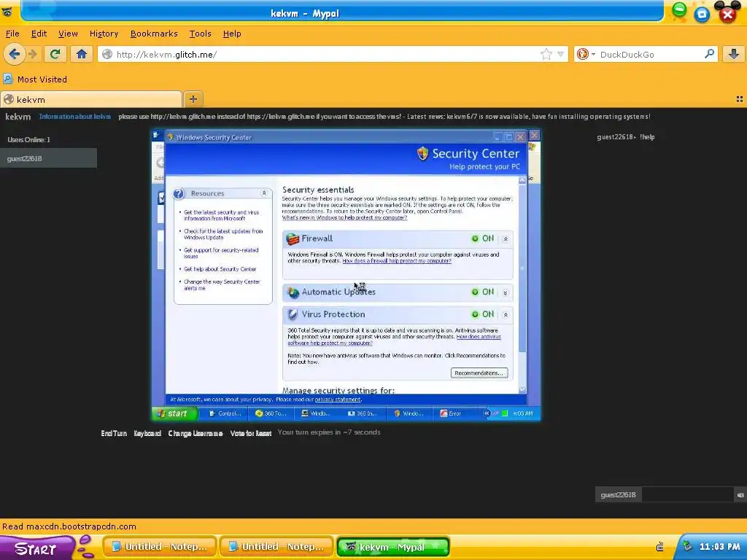Open 'What's new in Windows' help link
This screenshot has height=560, width=747.
[344, 217]
